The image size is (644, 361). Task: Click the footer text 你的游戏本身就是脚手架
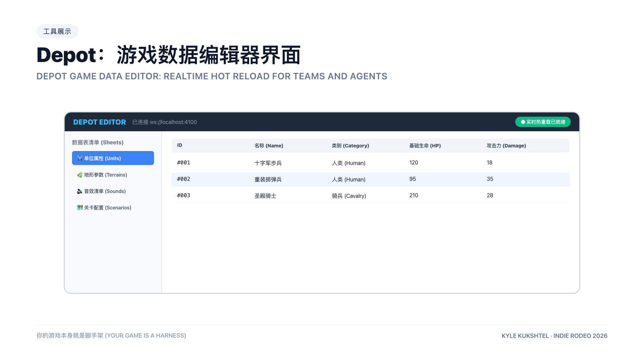tap(70, 335)
